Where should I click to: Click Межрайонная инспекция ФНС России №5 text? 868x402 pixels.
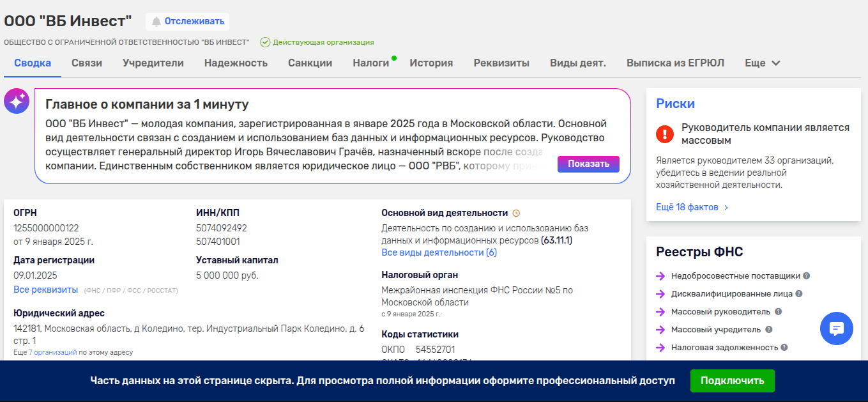[477, 296]
